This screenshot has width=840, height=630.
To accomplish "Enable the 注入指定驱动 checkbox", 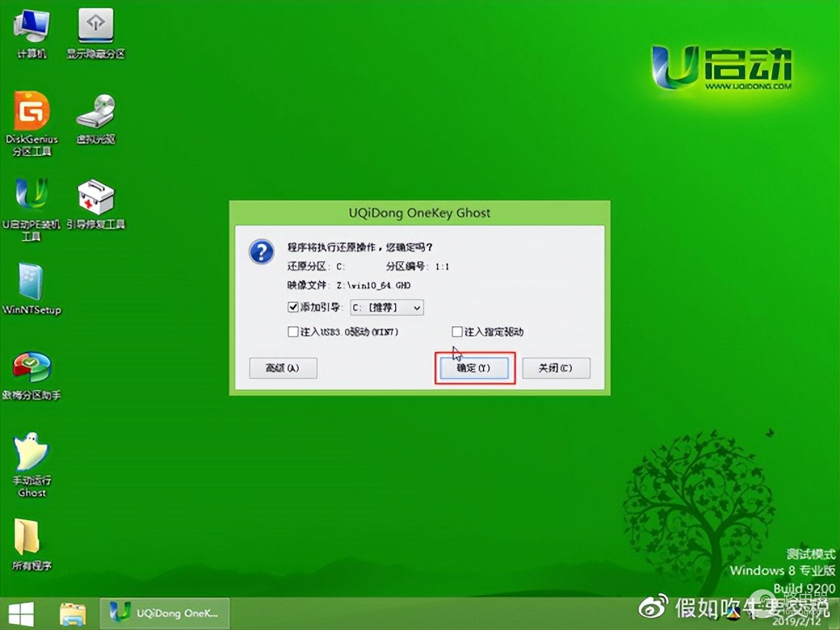I will (457, 332).
